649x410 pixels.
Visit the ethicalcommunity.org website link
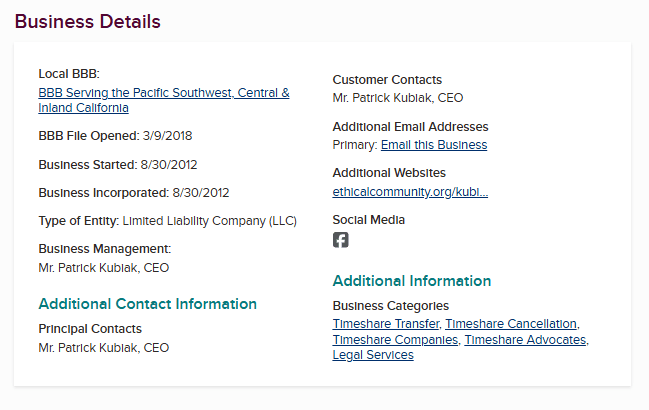[410, 191]
